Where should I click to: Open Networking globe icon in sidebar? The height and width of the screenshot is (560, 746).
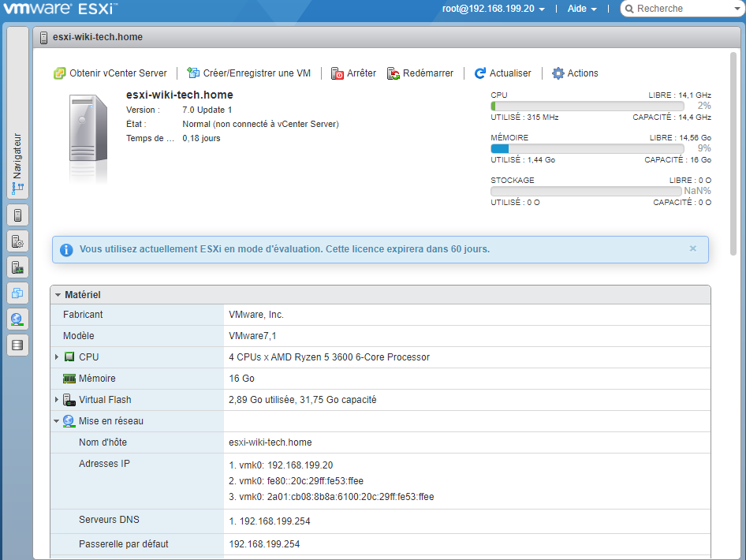tap(17, 319)
